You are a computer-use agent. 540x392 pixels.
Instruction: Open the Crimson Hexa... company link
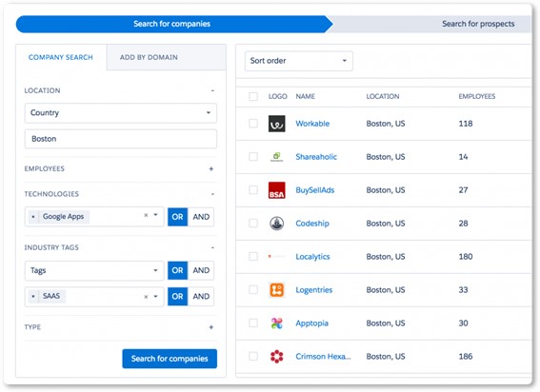[323, 357]
